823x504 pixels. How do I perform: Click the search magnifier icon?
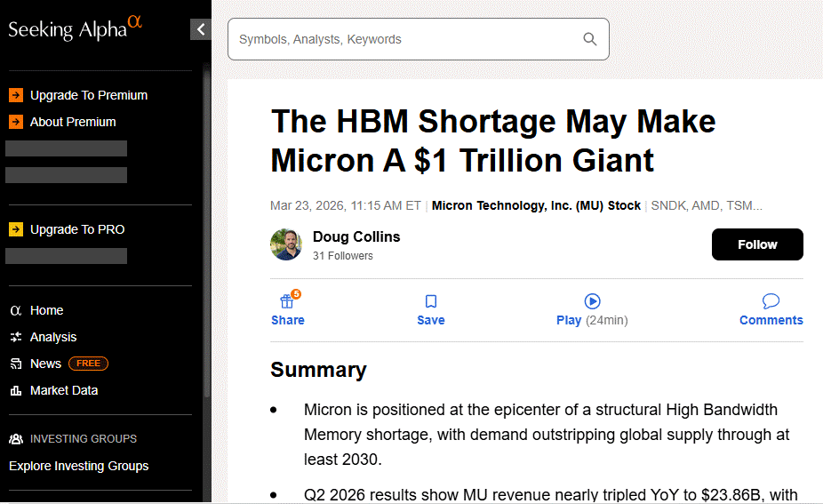[x=590, y=39]
